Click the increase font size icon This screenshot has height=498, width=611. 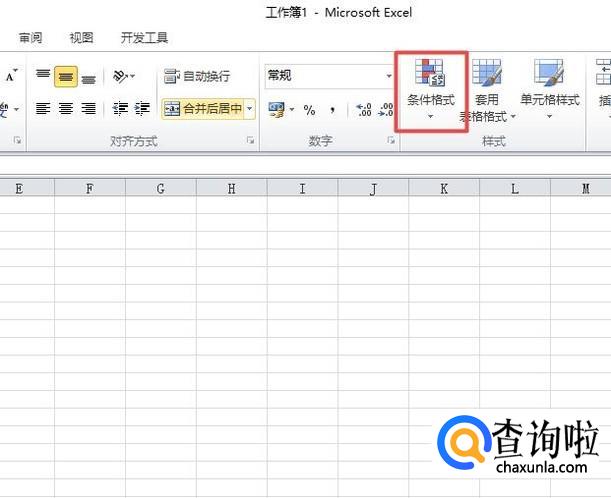coord(11,76)
